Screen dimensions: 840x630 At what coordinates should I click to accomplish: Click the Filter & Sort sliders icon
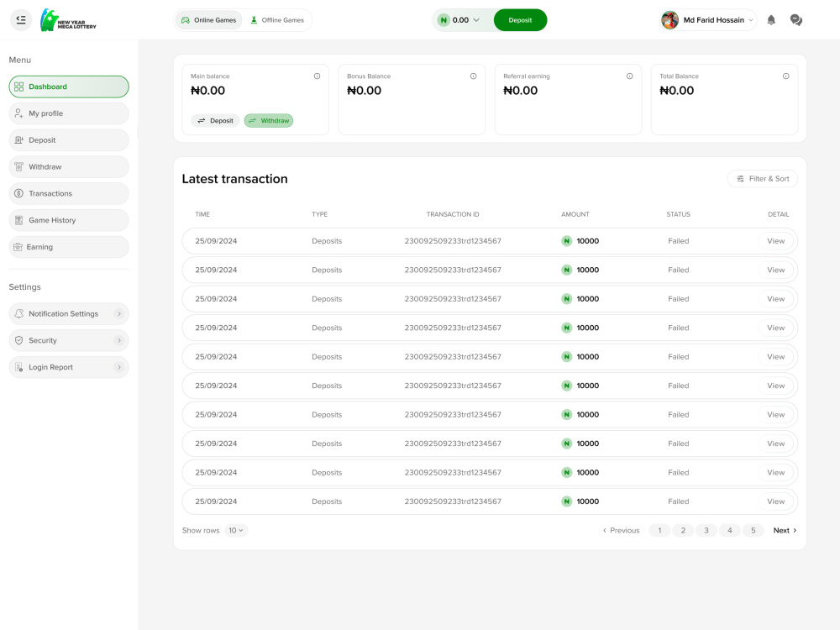click(740, 178)
